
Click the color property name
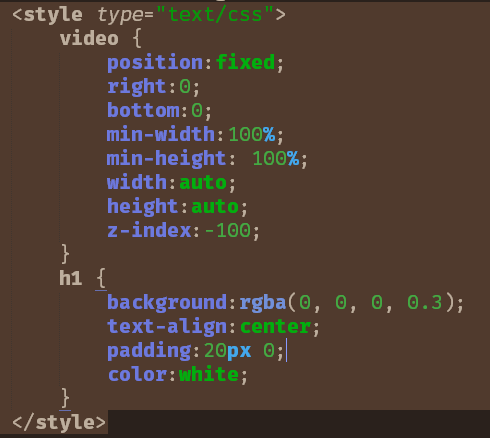137,375
